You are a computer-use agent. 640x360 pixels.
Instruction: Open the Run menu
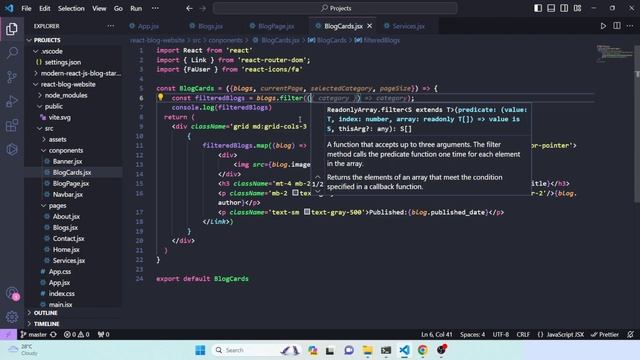(x=136, y=8)
